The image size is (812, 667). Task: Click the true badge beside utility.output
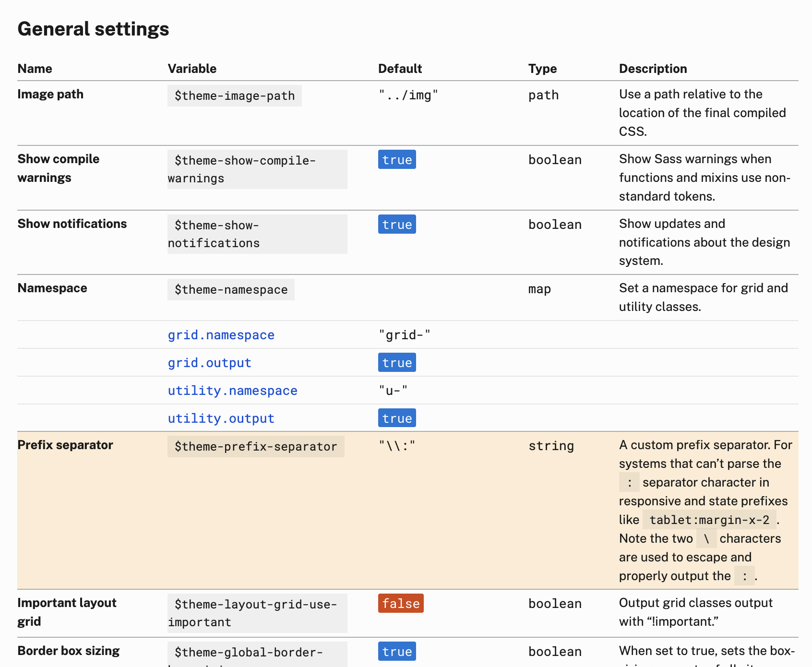(397, 418)
